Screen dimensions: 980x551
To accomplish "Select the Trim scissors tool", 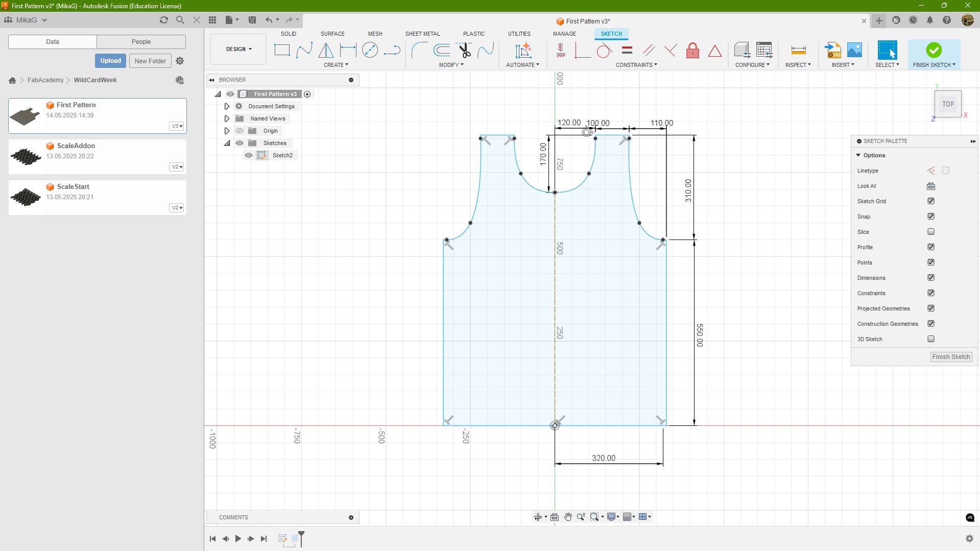I will coord(464,50).
